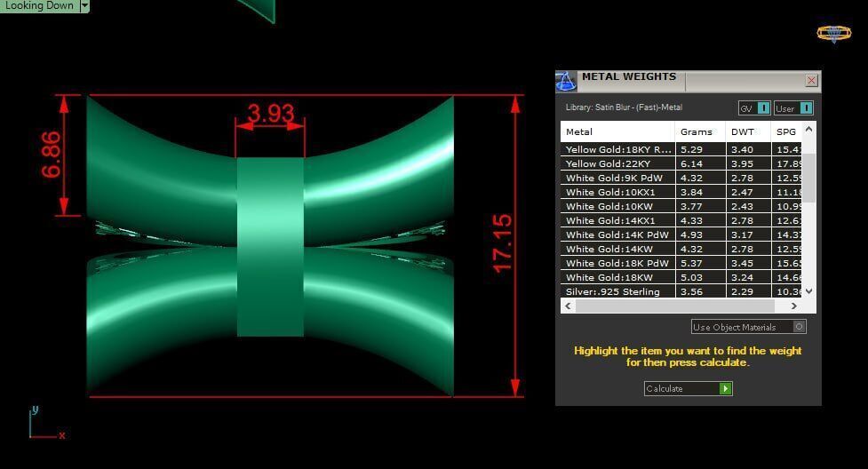Select the White Gold:9K PdW row
The height and width of the screenshot is (469, 868).
pyautogui.click(x=681, y=179)
